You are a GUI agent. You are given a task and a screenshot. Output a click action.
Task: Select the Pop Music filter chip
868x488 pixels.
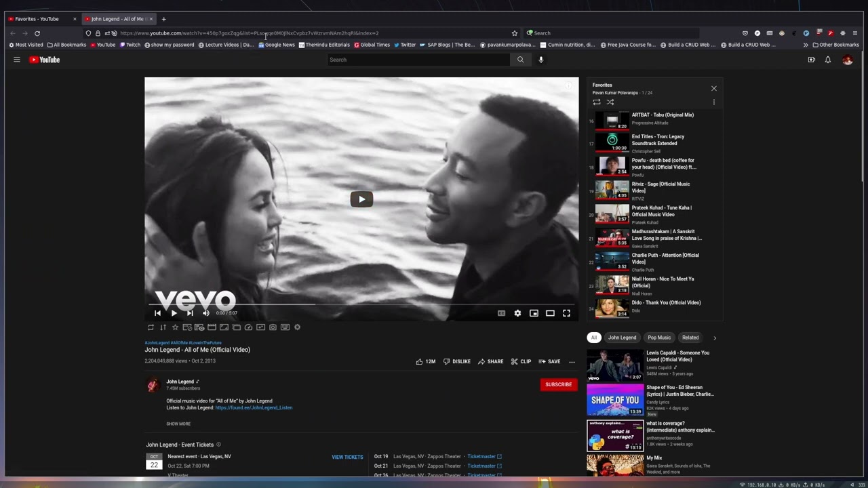[659, 338]
